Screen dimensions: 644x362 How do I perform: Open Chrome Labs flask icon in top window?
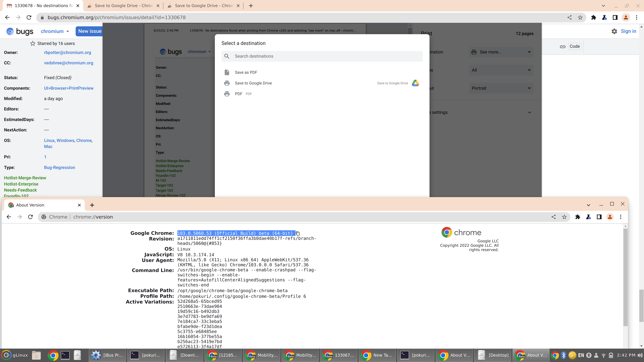pos(604,17)
